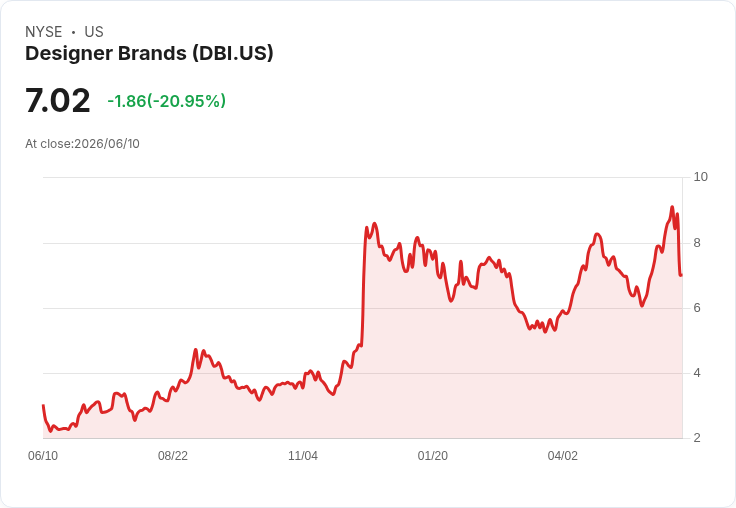Click the 2 y-axis price label

(x=697, y=438)
